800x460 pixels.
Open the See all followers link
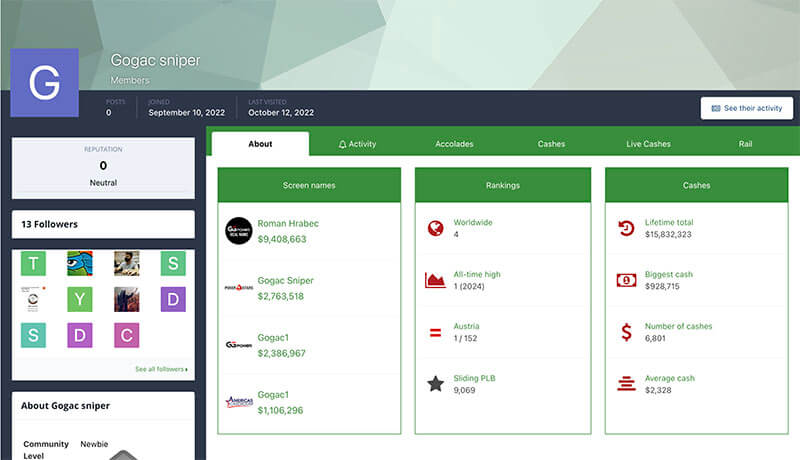161,369
